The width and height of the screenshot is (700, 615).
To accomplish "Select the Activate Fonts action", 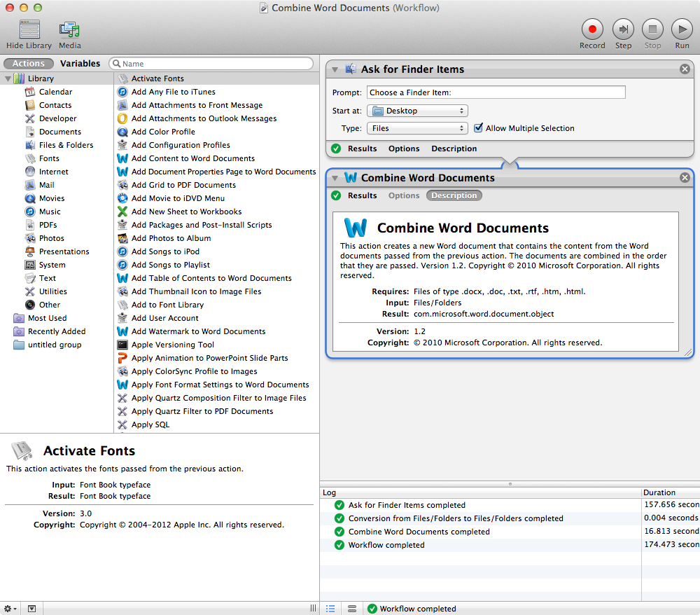I will [x=216, y=78].
